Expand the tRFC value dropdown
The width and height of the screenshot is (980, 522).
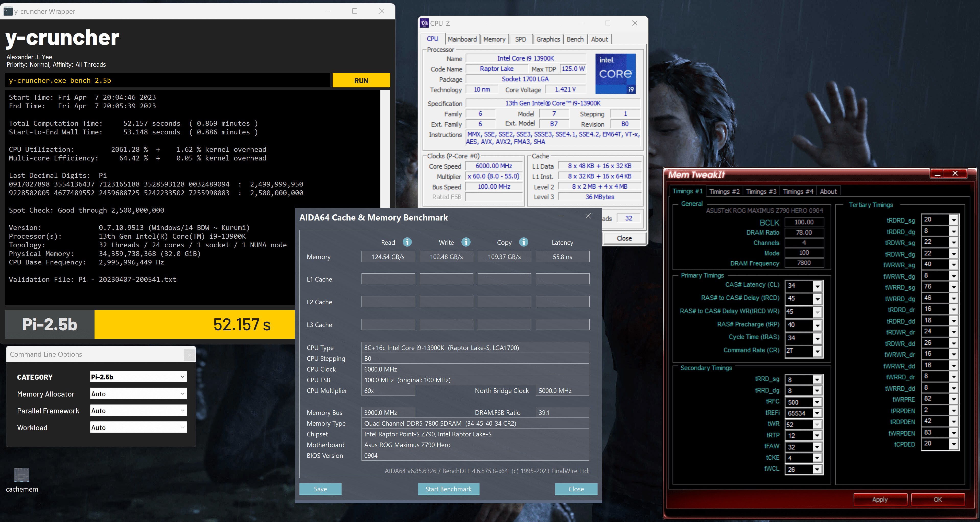coord(817,402)
